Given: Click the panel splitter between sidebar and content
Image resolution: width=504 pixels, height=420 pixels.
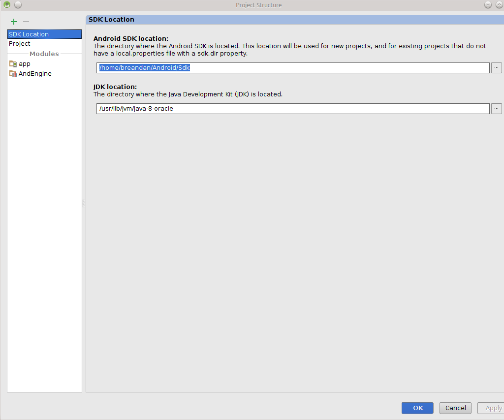Looking at the screenshot, I should click(84, 203).
